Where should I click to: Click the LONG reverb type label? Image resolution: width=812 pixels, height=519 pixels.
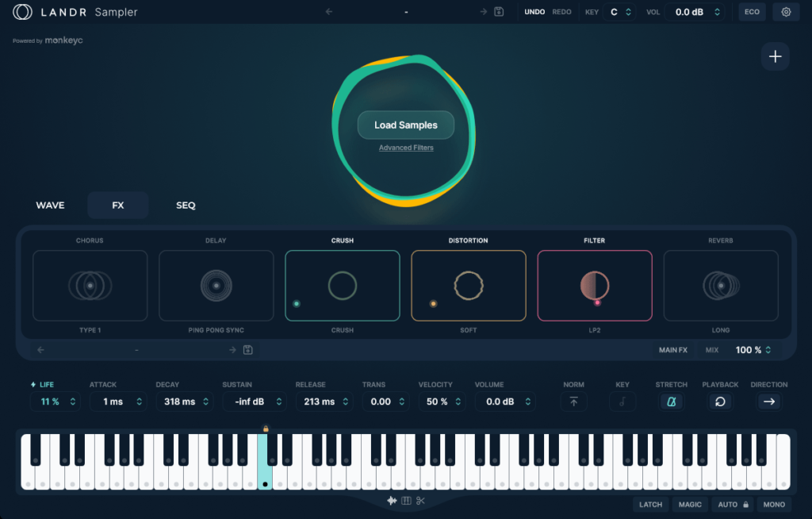721,330
